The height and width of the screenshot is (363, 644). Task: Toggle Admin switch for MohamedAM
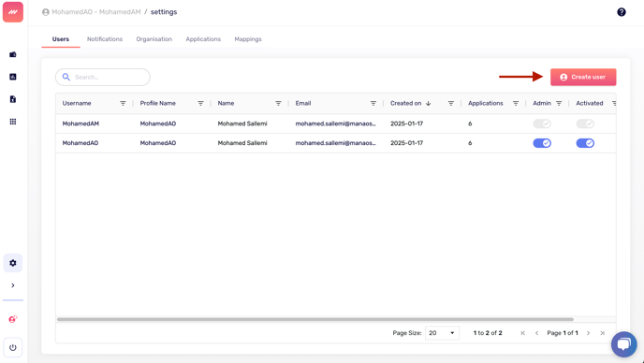542,123
